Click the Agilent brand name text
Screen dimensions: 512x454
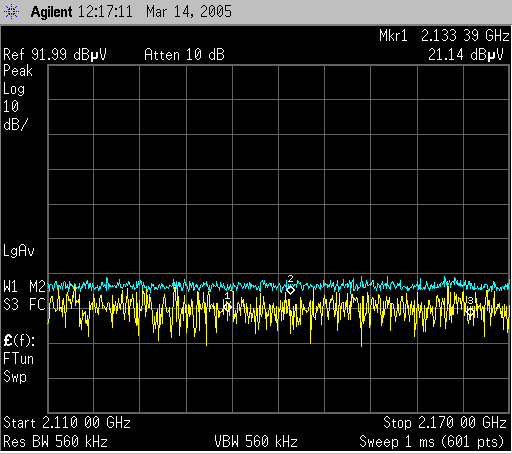pyautogui.click(x=51, y=12)
